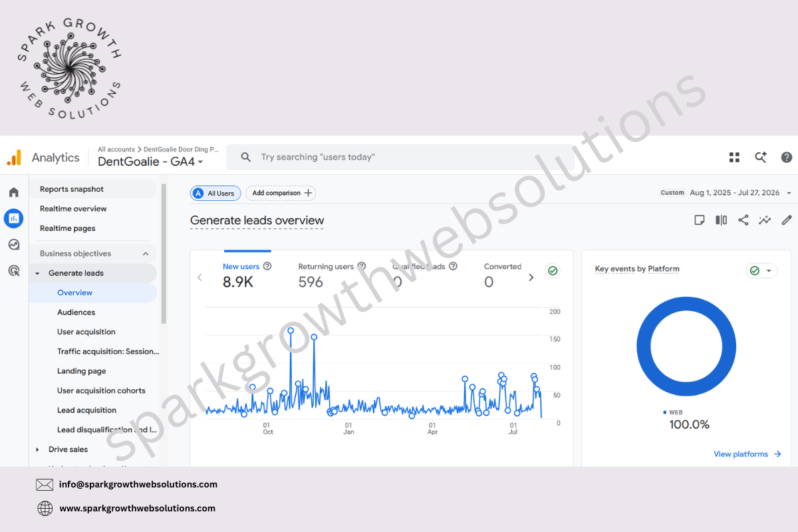Click the help question mark icon
This screenshot has width=798, height=532.
coord(787,158)
